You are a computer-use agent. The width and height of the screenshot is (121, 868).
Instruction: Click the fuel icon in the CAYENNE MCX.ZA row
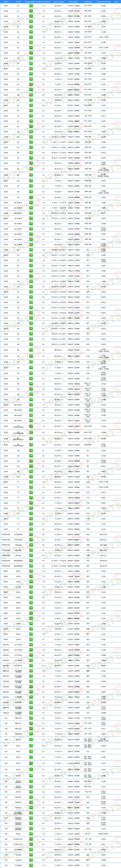tap(31, 540)
